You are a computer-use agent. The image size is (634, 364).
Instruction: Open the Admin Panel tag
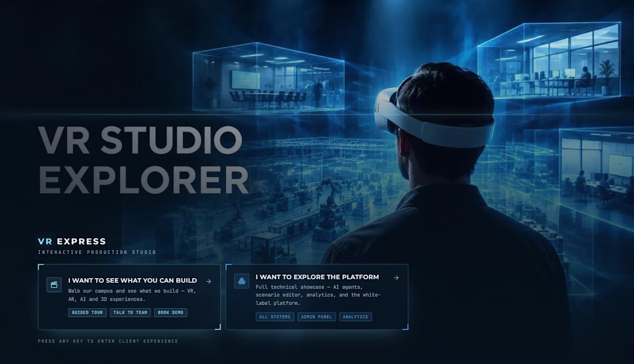[x=316, y=317]
